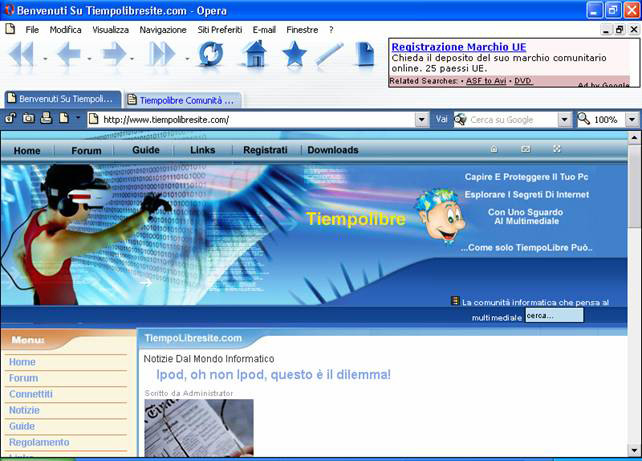Click Notizie in left Menu sidebar
Image resolution: width=642 pixels, height=461 pixels.
(24, 410)
